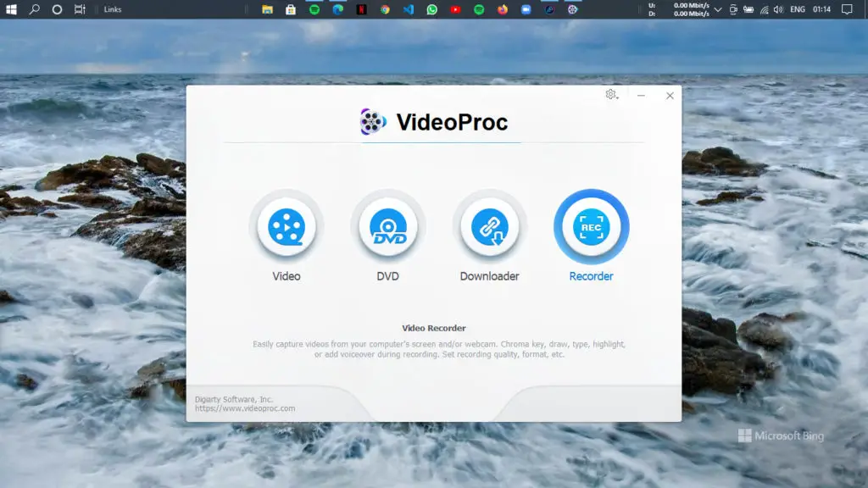This screenshot has width=868, height=488.
Task: Launch Firefox from the taskbar
Action: 503,9
